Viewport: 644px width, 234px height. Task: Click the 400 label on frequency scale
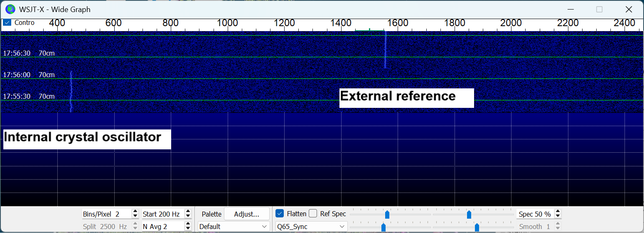(x=57, y=23)
